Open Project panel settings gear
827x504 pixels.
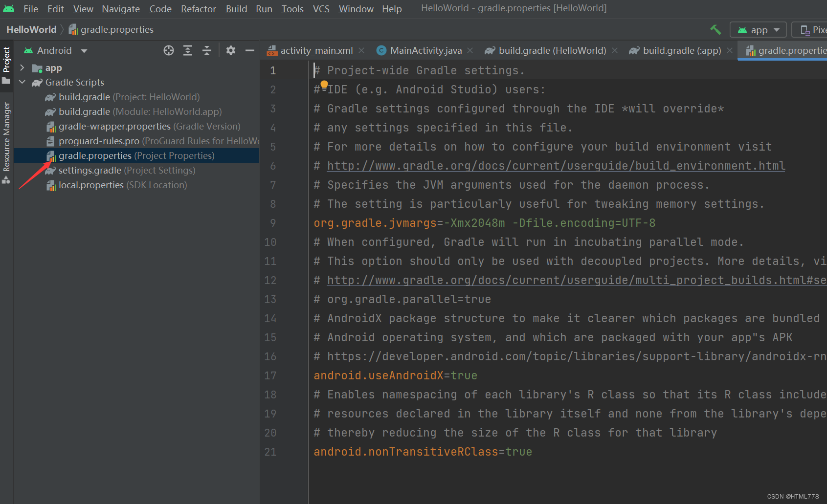click(x=231, y=50)
